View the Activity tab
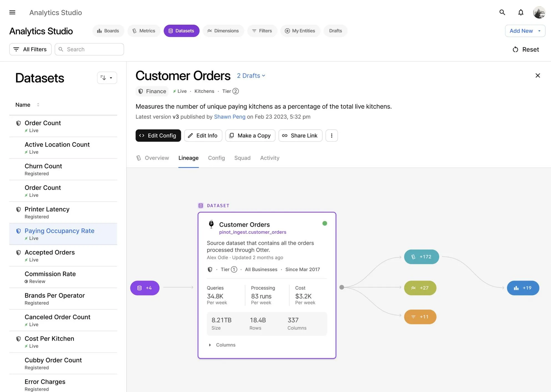Image resolution: width=551 pixels, height=392 pixels. coord(270,158)
